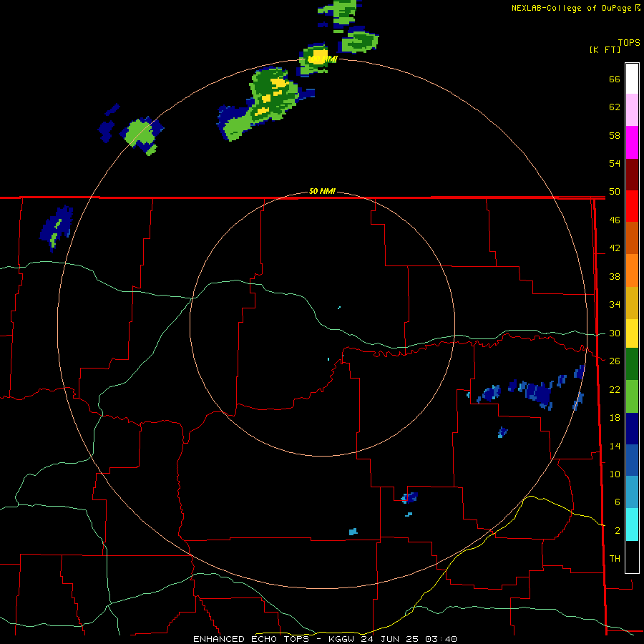The image size is (644, 644).
Task: Click the '10' legend value
Action: 615,474
